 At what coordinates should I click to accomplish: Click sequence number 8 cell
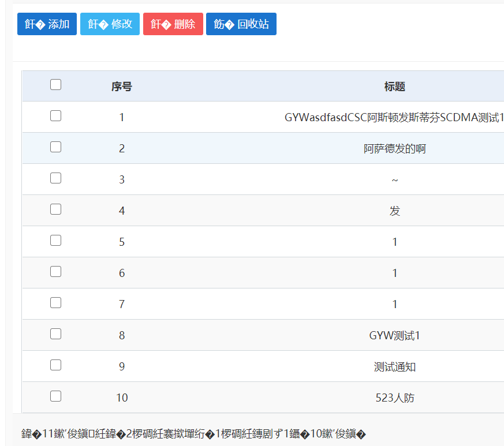click(122, 335)
